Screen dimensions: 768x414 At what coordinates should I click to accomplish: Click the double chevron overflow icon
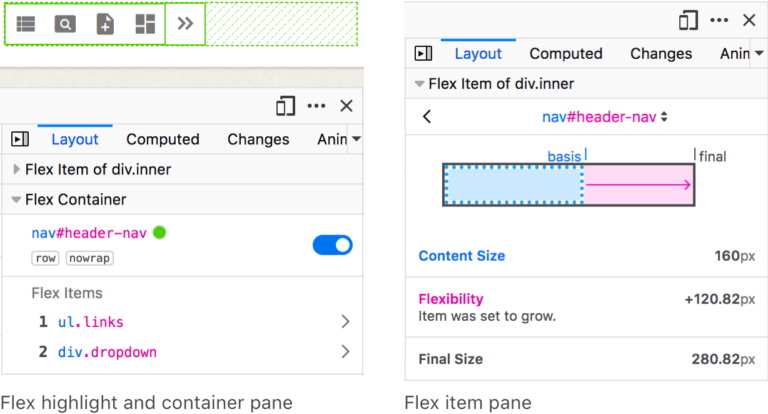[x=185, y=24]
